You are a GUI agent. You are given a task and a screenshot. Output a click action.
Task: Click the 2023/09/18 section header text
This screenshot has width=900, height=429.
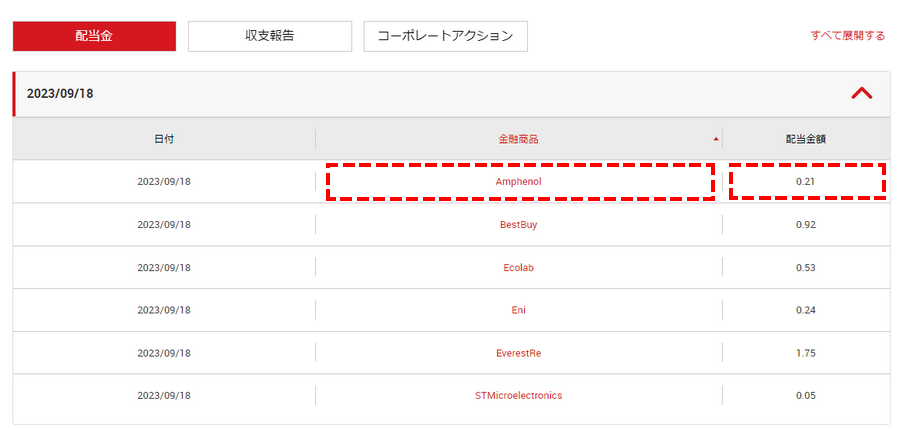[x=60, y=94]
